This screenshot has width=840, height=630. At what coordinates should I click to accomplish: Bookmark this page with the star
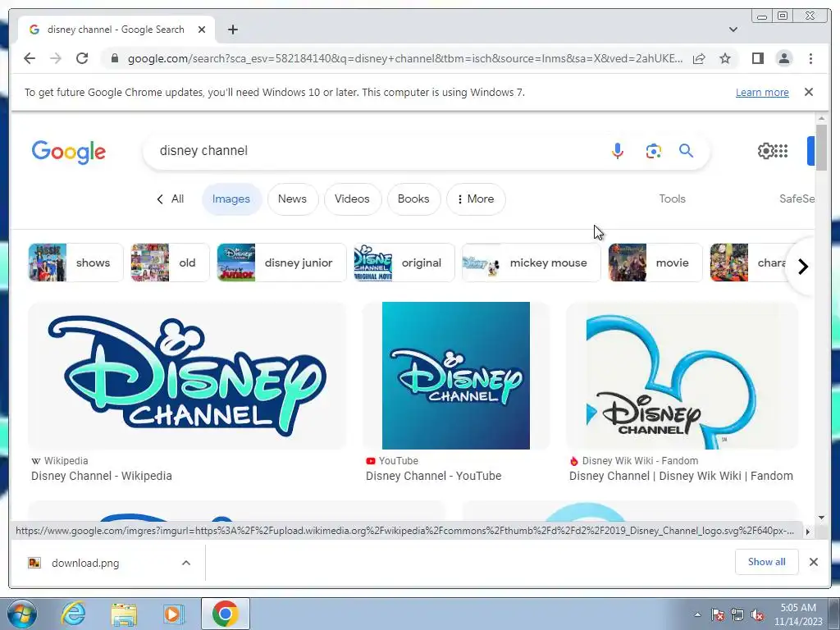(725, 58)
